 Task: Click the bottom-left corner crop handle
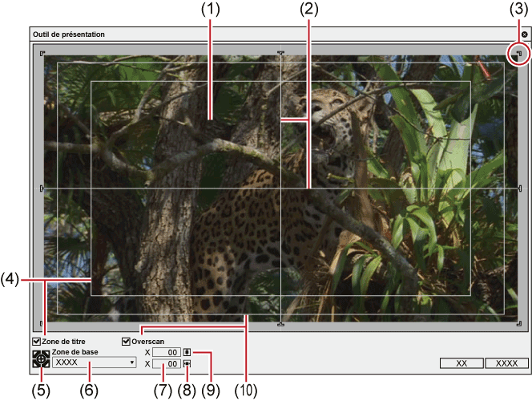pyautogui.click(x=42, y=323)
